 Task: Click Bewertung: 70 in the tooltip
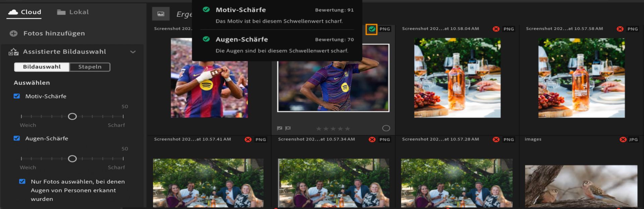334,40
